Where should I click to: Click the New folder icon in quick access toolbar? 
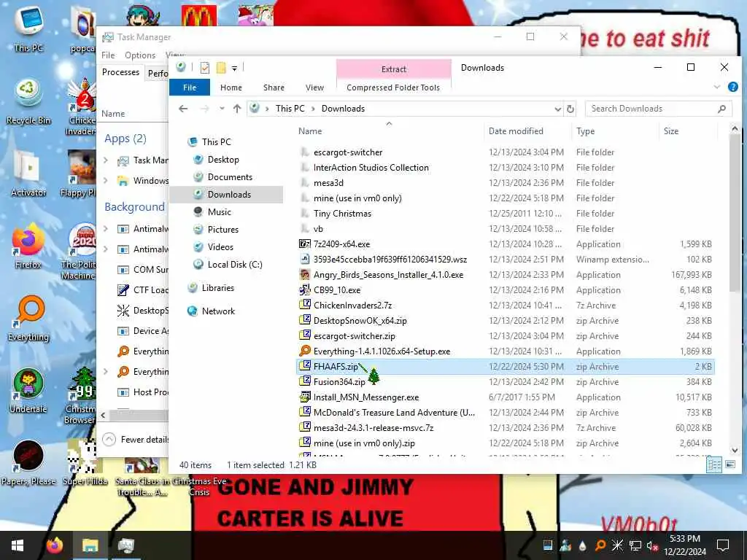coord(221,68)
